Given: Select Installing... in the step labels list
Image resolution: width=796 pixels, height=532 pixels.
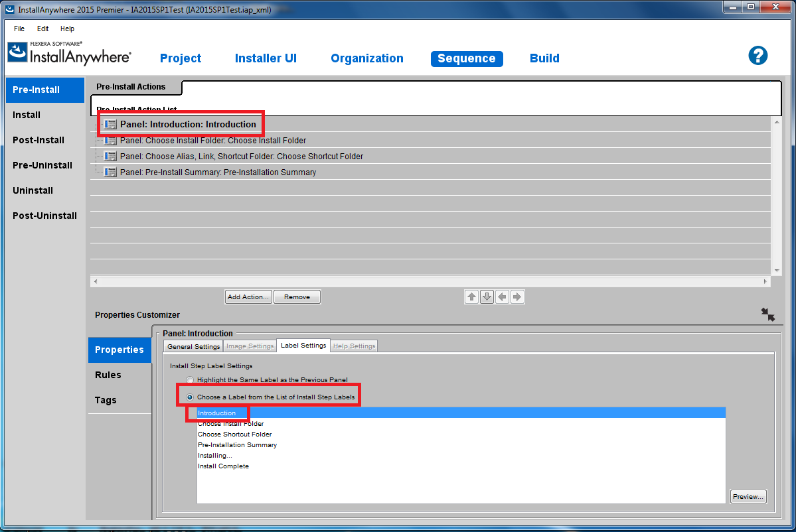Looking at the screenshot, I should [461, 456].
